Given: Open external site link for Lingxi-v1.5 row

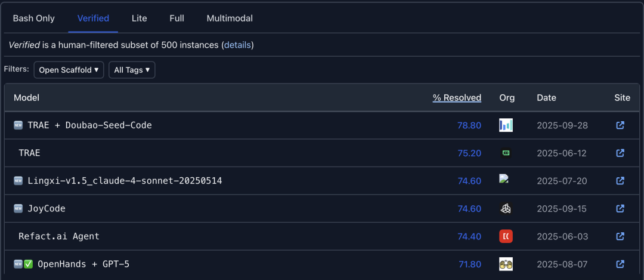Looking at the screenshot, I should point(620,181).
